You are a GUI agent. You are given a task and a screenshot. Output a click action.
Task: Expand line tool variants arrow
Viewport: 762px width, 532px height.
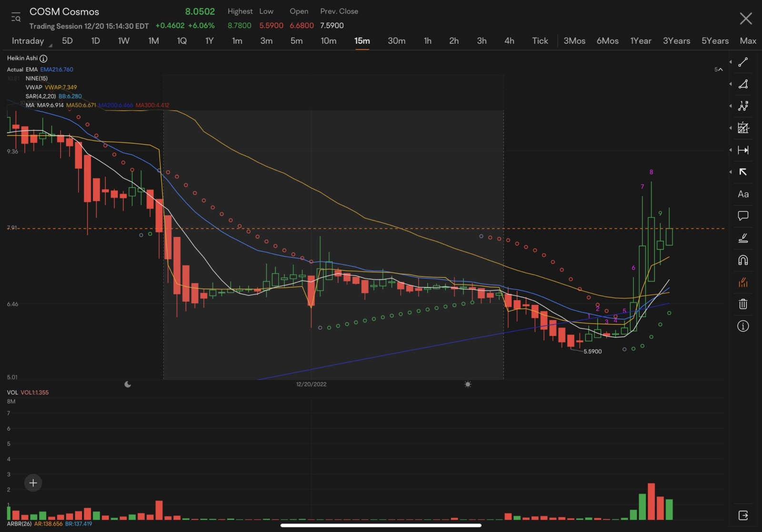pyautogui.click(x=731, y=62)
